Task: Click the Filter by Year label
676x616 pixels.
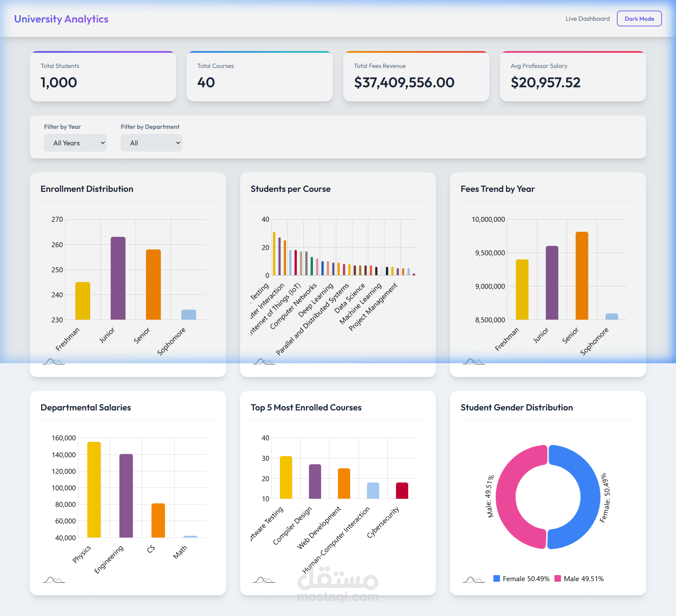Action: [x=62, y=127]
